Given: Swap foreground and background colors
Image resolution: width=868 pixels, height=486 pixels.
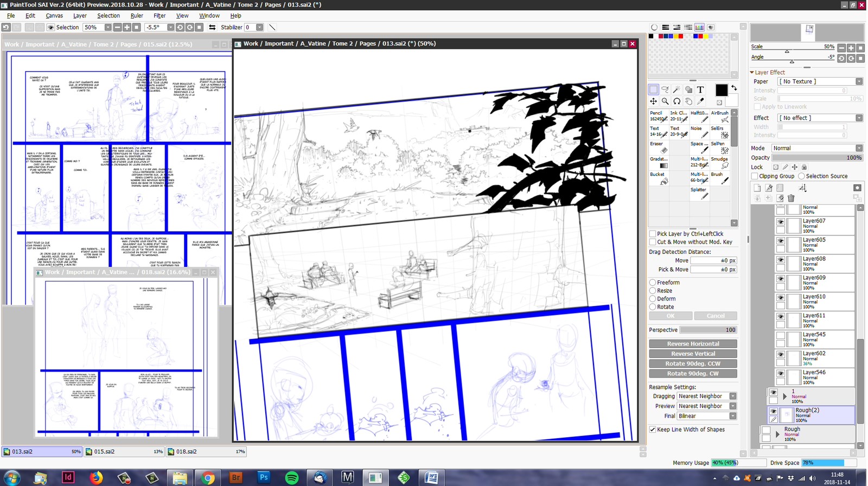Looking at the screenshot, I should pyautogui.click(x=734, y=88).
